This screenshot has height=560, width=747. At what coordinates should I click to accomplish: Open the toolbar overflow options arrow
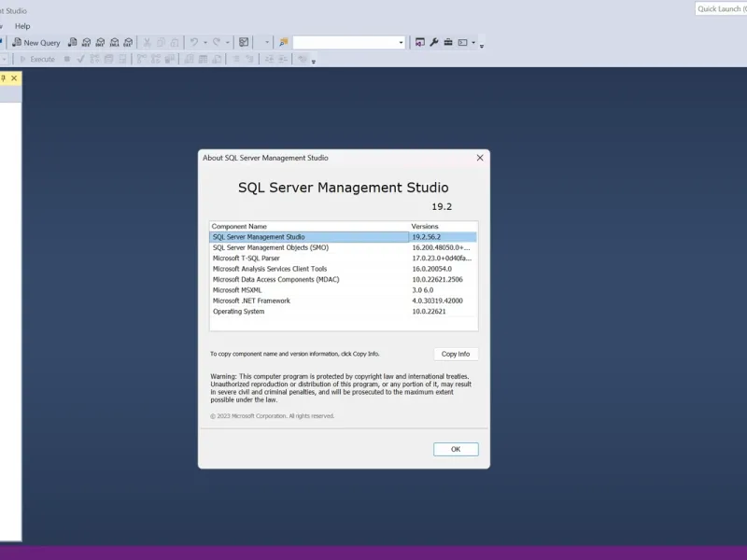click(482, 46)
